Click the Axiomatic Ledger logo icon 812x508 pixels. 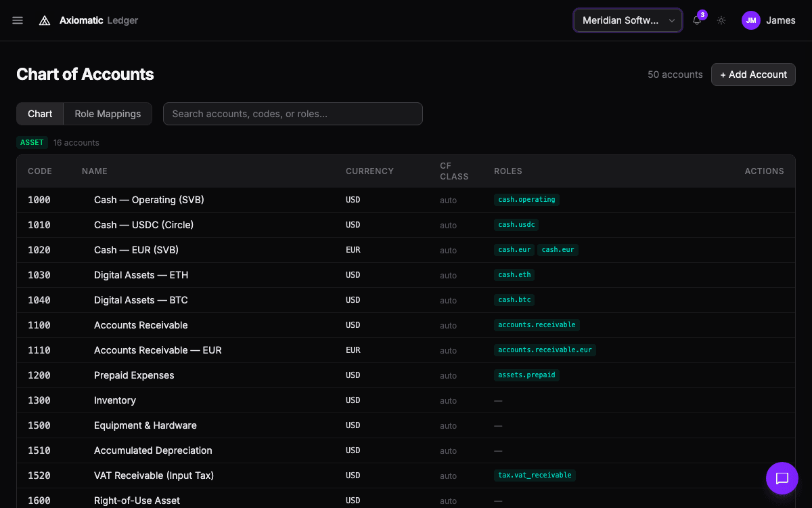(45, 20)
